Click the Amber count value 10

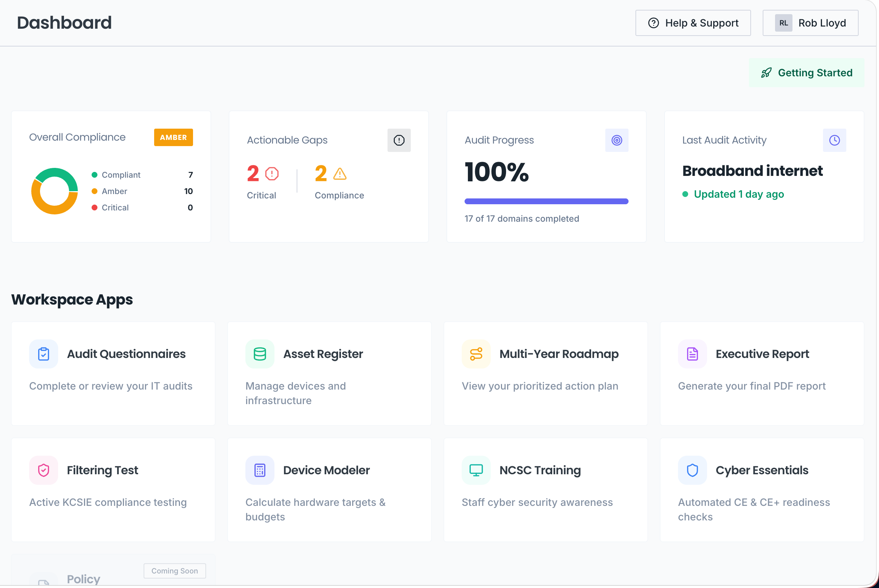188,191
